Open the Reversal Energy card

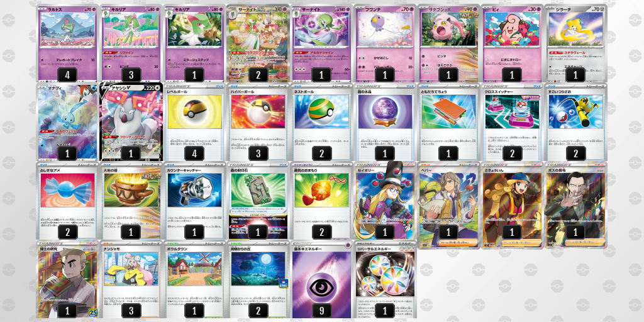[x=385, y=280]
